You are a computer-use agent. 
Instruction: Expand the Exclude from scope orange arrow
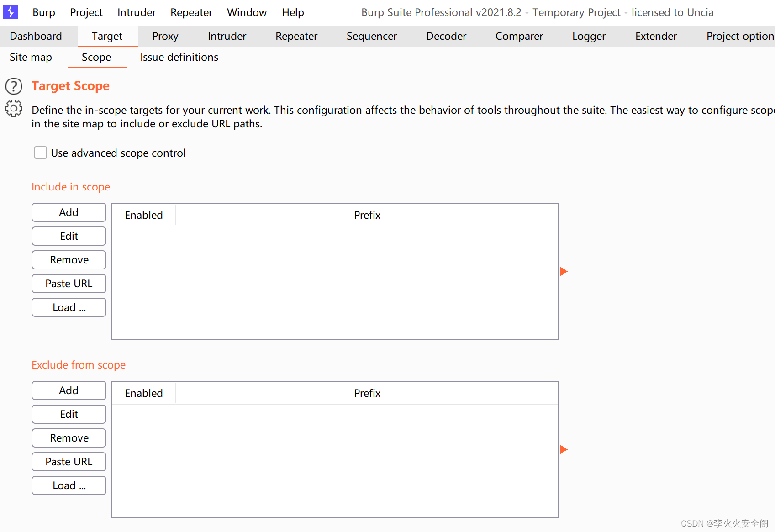point(564,449)
